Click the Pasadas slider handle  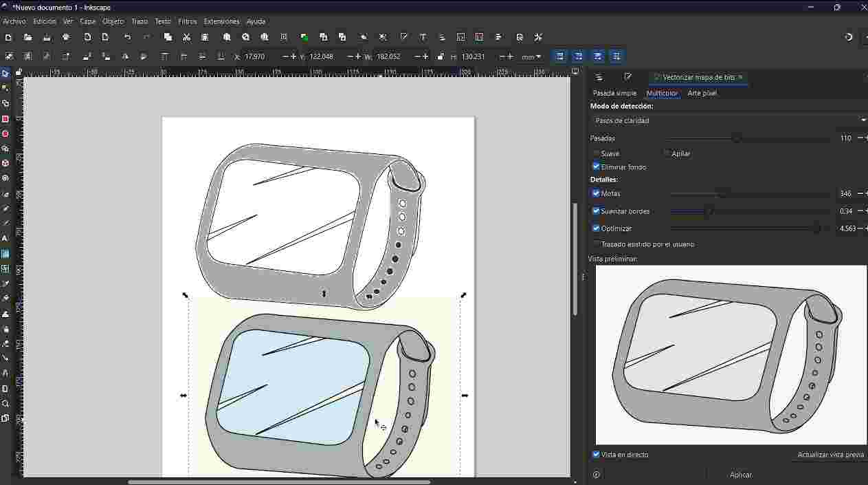(737, 138)
